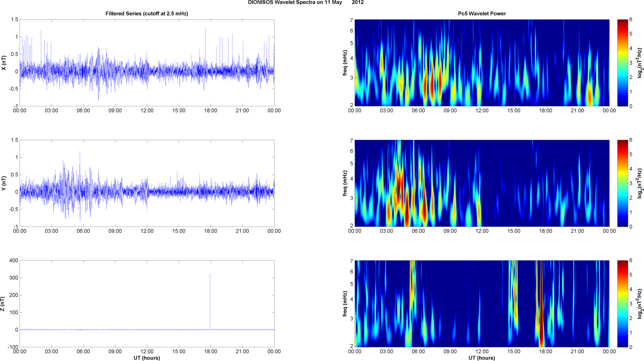The height and width of the screenshot is (361, 644).
Task: Select the 'Pc5 Wavelet Power' heading
Action: pyautogui.click(x=482, y=14)
